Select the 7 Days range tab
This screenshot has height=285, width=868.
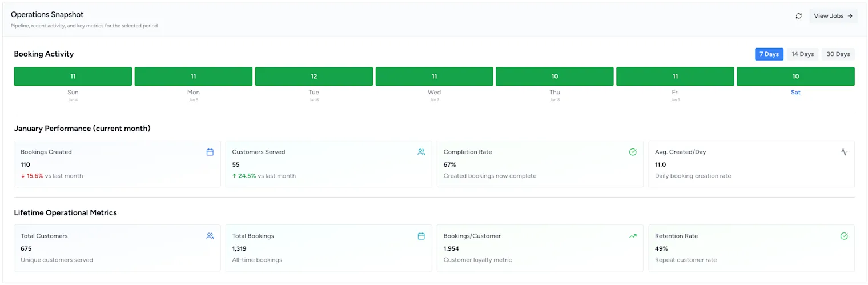point(769,54)
